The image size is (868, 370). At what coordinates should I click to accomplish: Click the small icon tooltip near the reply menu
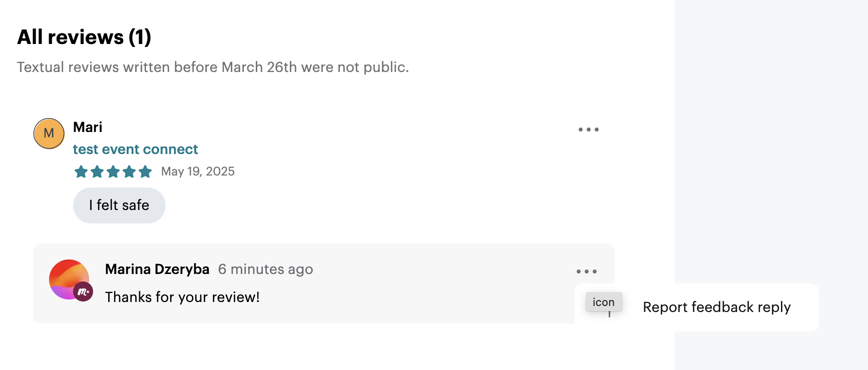[x=603, y=302]
